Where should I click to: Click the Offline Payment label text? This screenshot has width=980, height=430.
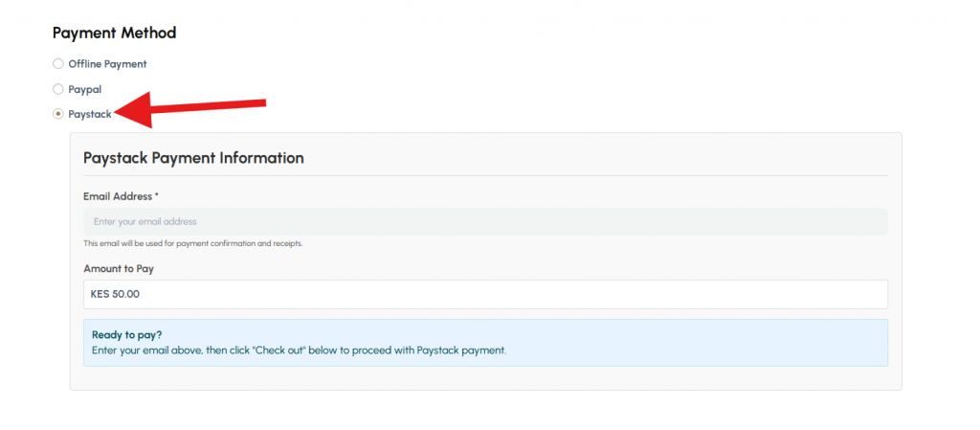107,64
